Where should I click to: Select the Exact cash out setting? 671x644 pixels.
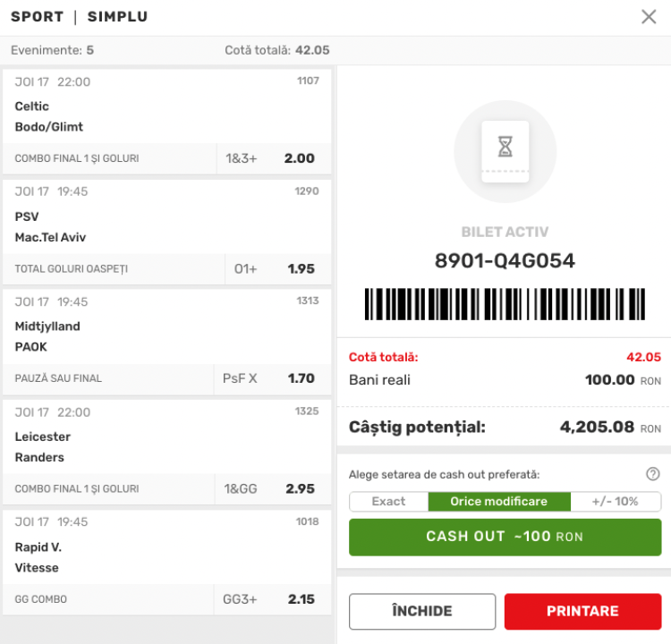coord(388,502)
